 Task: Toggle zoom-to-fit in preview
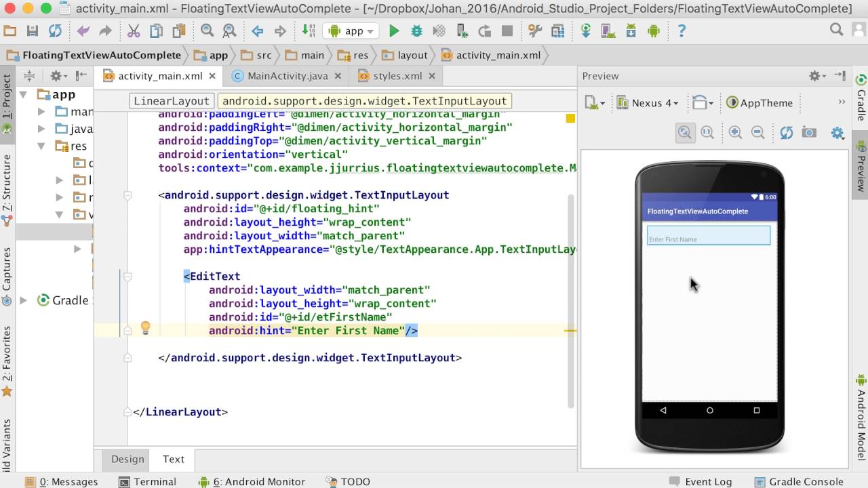[x=685, y=133]
